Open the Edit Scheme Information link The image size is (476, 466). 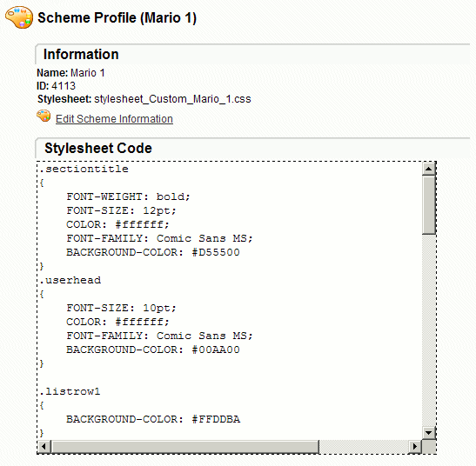coord(114,118)
